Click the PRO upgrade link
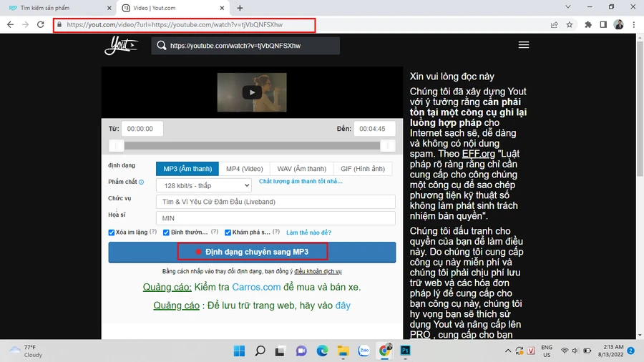The image size is (644, 362). point(420,335)
